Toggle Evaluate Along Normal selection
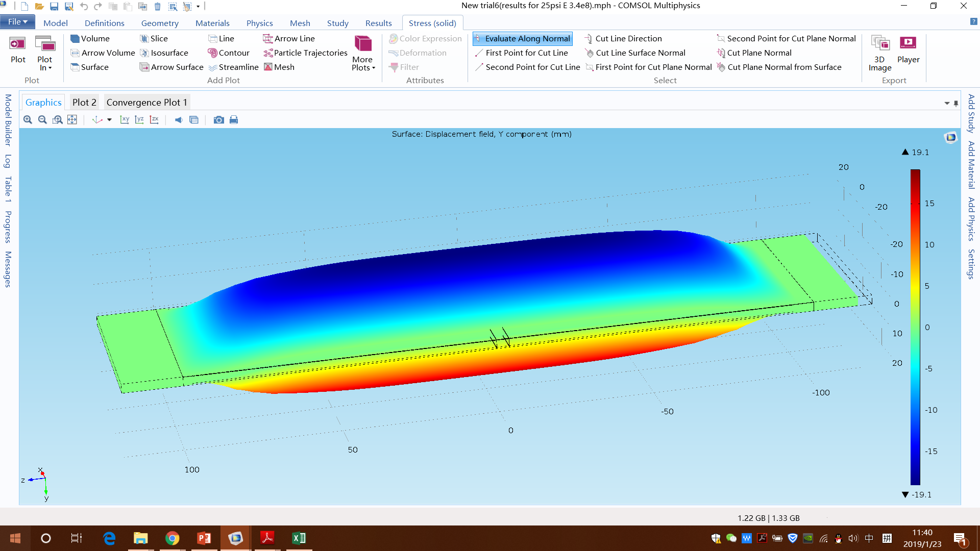Image resolution: width=980 pixels, height=551 pixels. pos(522,38)
